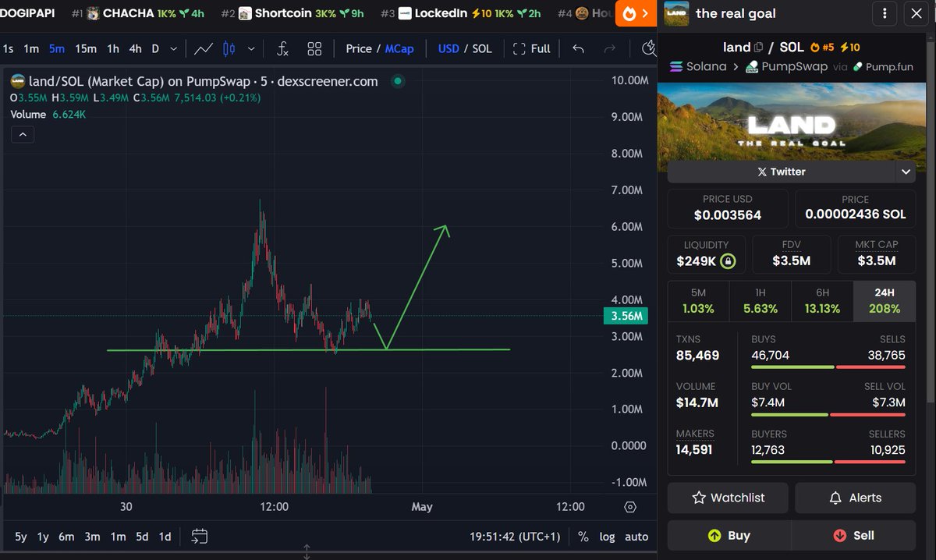
Task: Click the DOGIPAPI trending token
Action: coord(29,13)
